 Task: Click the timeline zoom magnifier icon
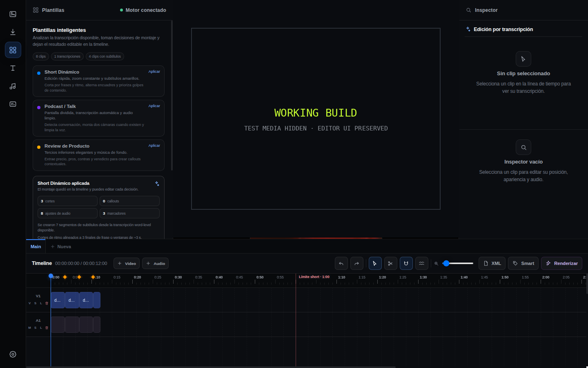click(x=436, y=264)
